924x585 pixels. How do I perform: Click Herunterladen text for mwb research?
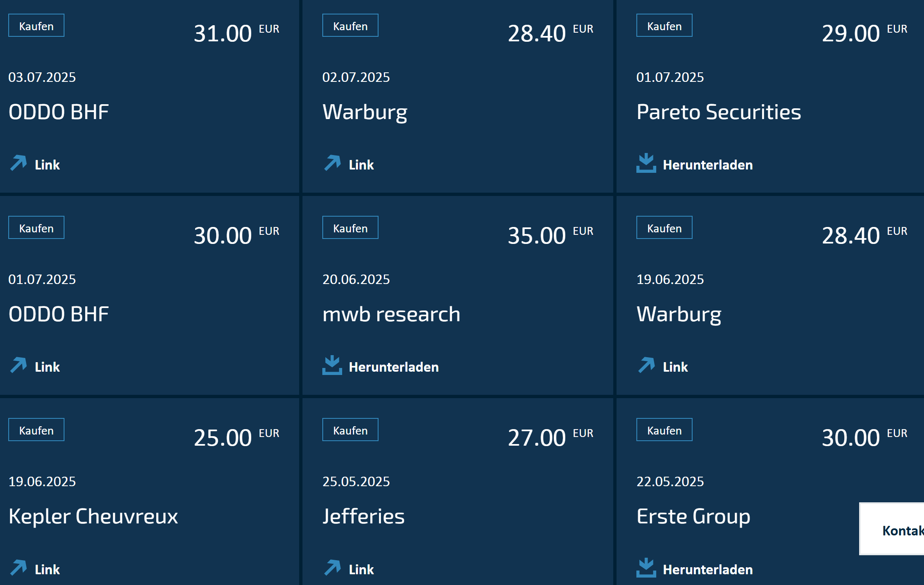tap(394, 367)
